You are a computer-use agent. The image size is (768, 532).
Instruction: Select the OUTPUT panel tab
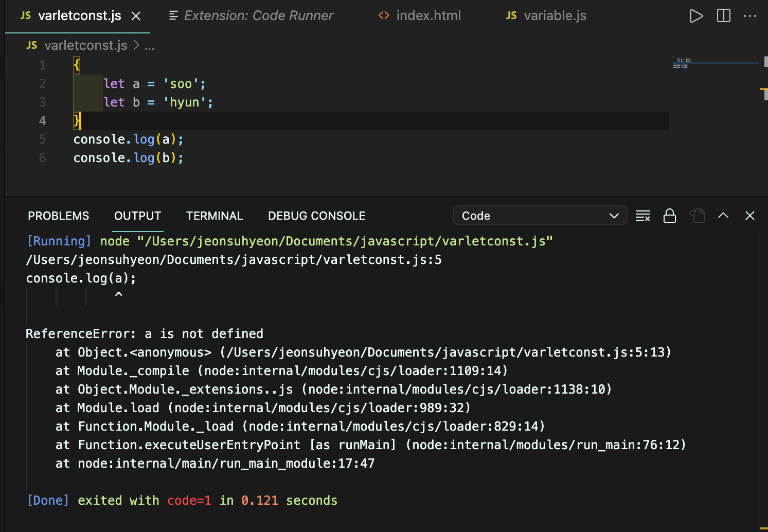coord(137,216)
